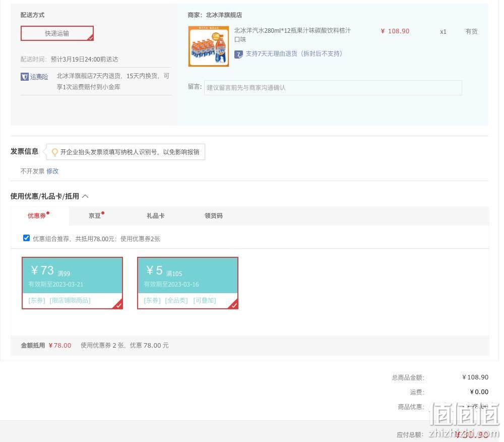
Task: Uncheck the 优惠组合推荐 checkbox
Action: tap(26, 238)
